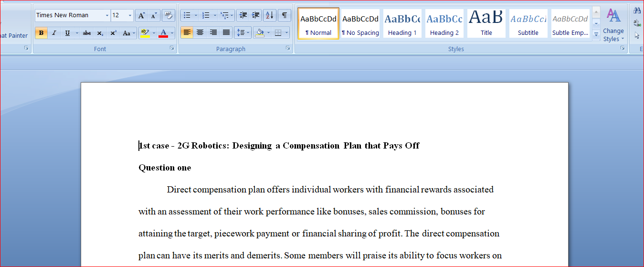Apply borders to selection
This screenshot has height=267, width=644.
(x=278, y=33)
